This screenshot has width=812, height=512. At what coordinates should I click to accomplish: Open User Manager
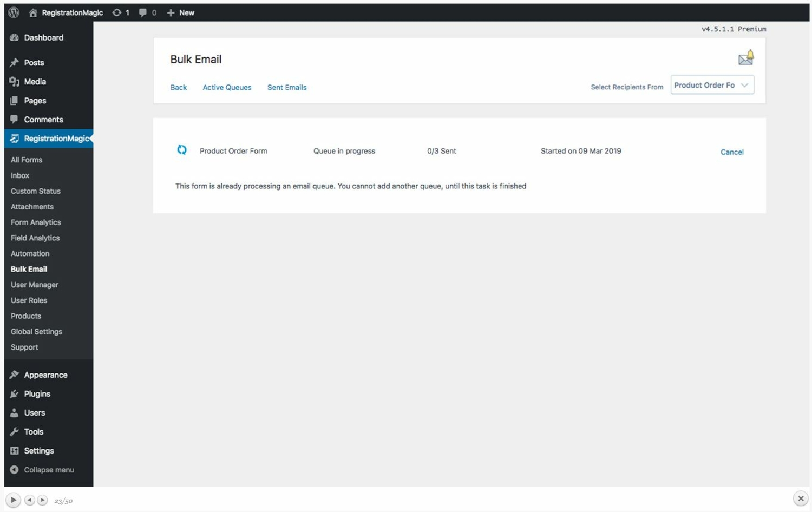(34, 285)
